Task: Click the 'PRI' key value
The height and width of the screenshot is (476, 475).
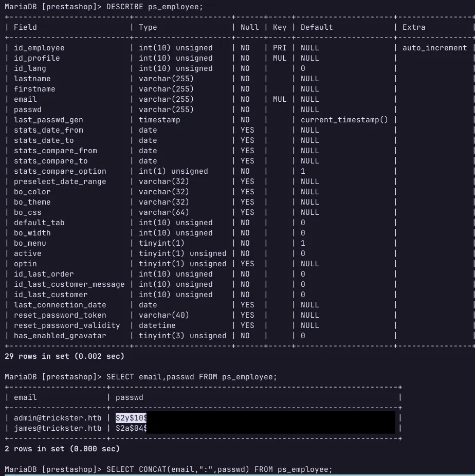Action: [x=280, y=48]
